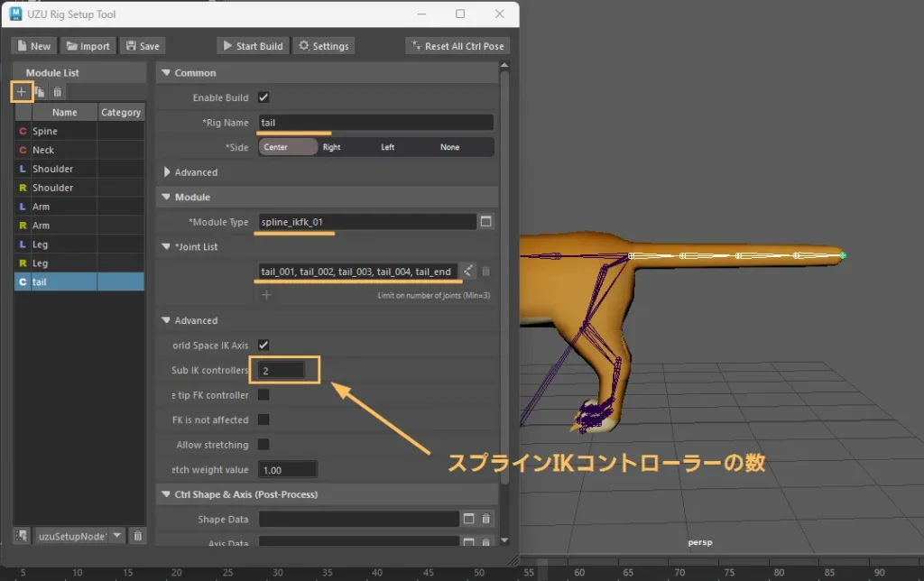This screenshot has width=924, height=581.
Task: Enable FK is not affected checkbox
Action: 263,420
